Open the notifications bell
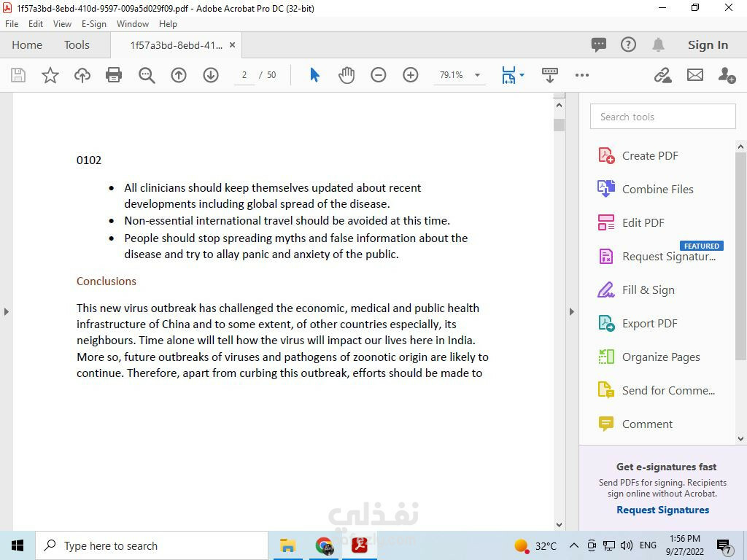The height and width of the screenshot is (560, 747). (x=659, y=44)
